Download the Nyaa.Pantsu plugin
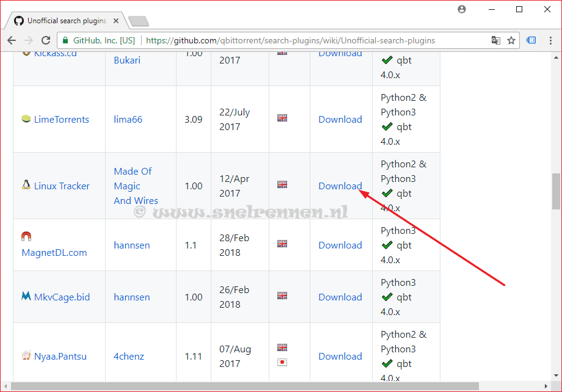The width and height of the screenshot is (562, 392). click(340, 356)
